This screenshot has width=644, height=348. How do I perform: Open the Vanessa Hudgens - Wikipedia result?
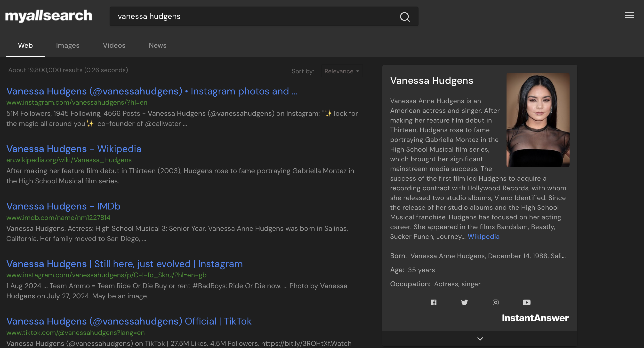point(74,149)
